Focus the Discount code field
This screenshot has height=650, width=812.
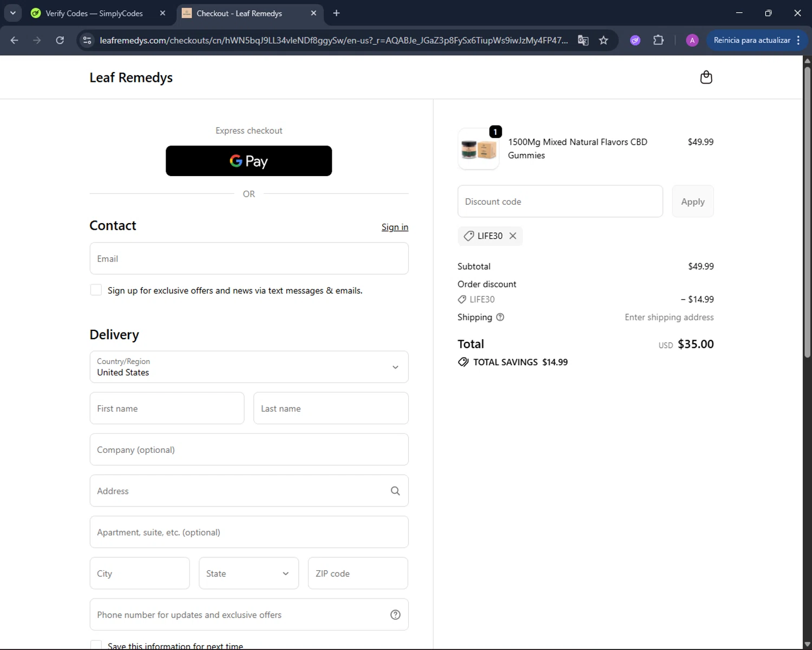560,201
